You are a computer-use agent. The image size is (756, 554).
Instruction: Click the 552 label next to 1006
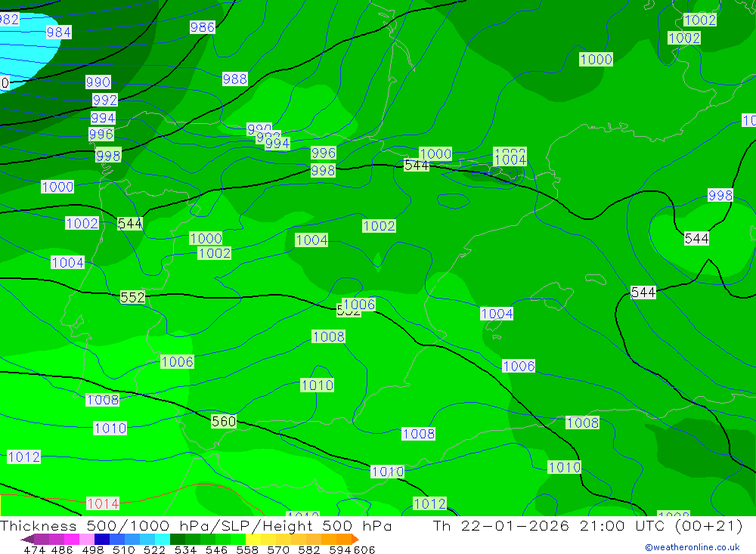click(x=348, y=312)
